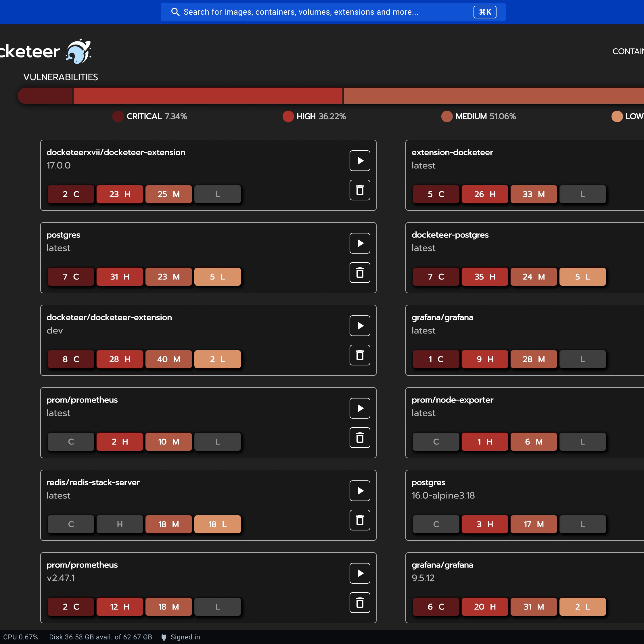Click the search magnifier icon

175,12
